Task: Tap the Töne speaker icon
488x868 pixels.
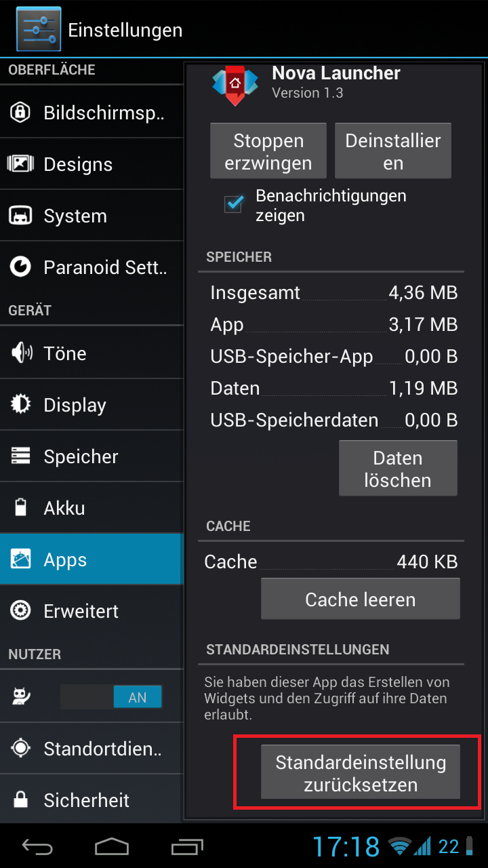Action: click(21, 353)
